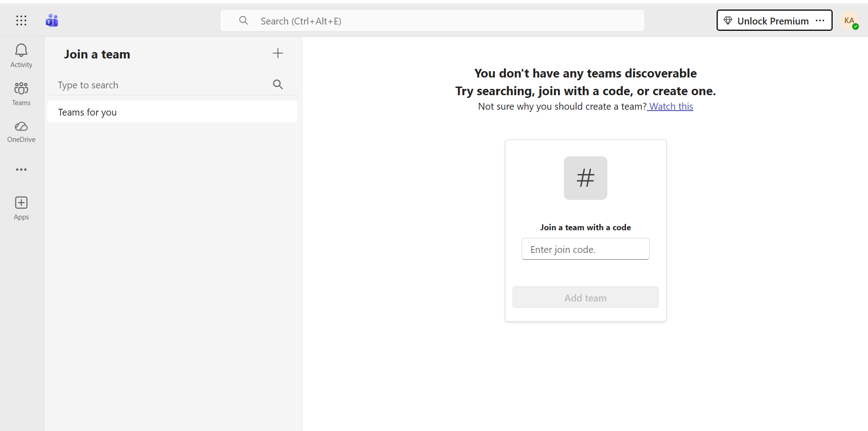Viewport: 868px width, 431px height.
Task: Click the magnifier in team search
Action: (x=278, y=84)
